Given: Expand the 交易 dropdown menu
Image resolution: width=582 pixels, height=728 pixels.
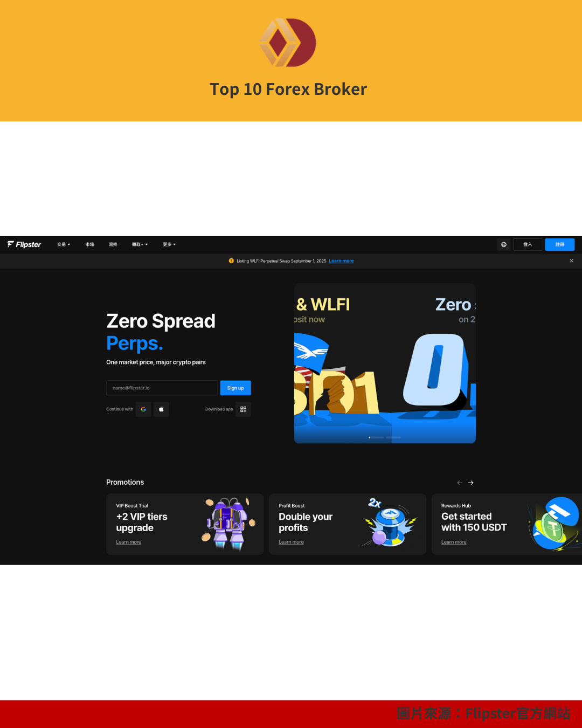Looking at the screenshot, I should tap(64, 244).
